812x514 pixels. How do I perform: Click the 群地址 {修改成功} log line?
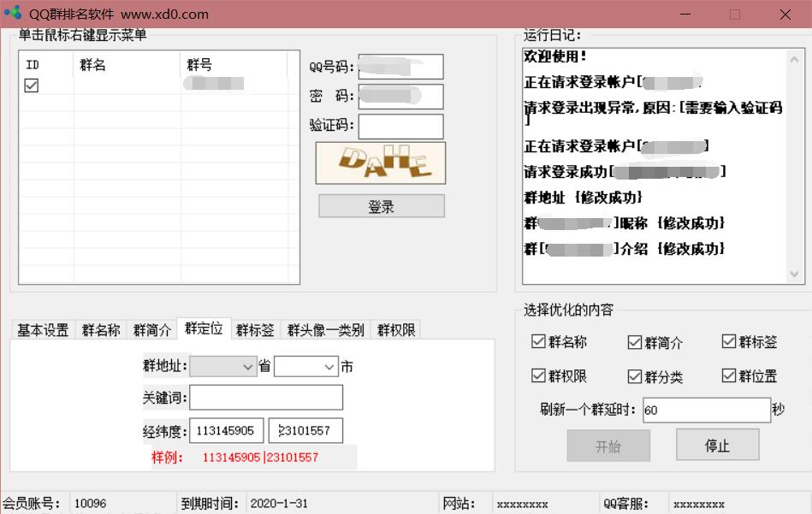pyautogui.click(x=583, y=198)
